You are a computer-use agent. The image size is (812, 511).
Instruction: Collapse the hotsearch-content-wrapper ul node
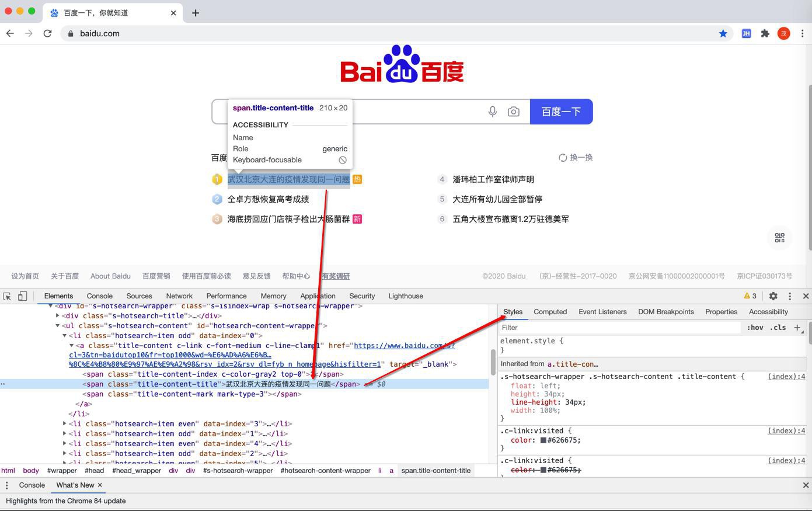pos(58,326)
